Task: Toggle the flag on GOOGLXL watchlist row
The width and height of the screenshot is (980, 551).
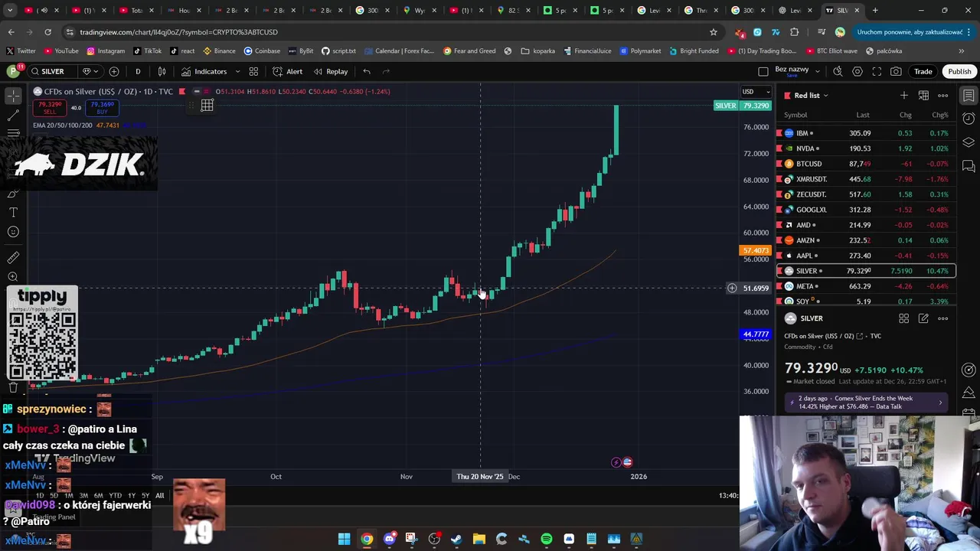Action: [779, 210]
